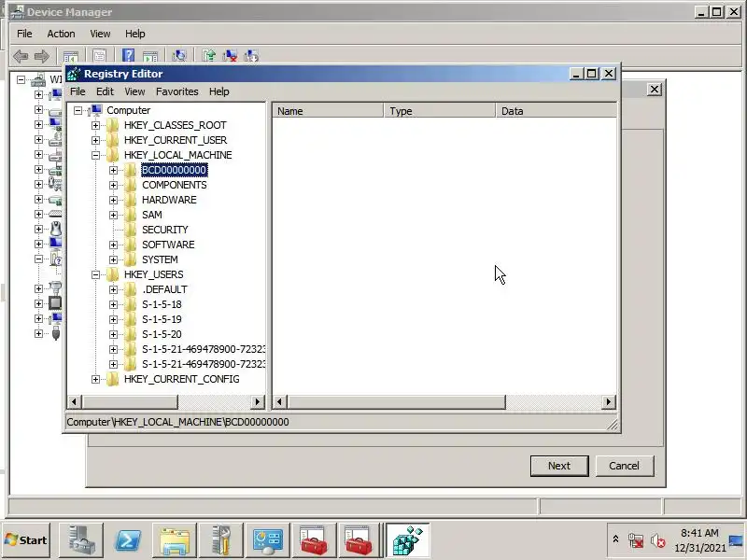Expand the COMPONENTS key
Screen dimensions: 747x560
(113, 185)
